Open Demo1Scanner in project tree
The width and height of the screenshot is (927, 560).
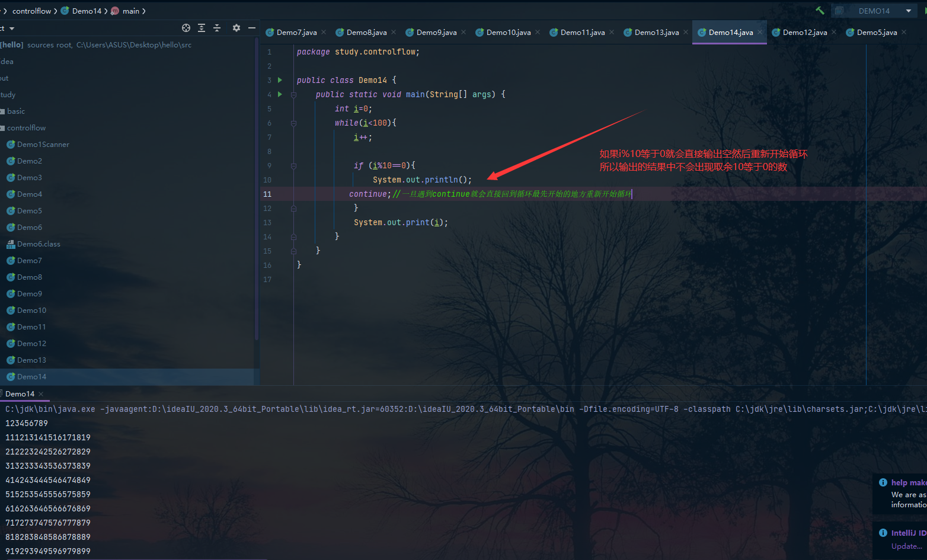[x=43, y=144]
